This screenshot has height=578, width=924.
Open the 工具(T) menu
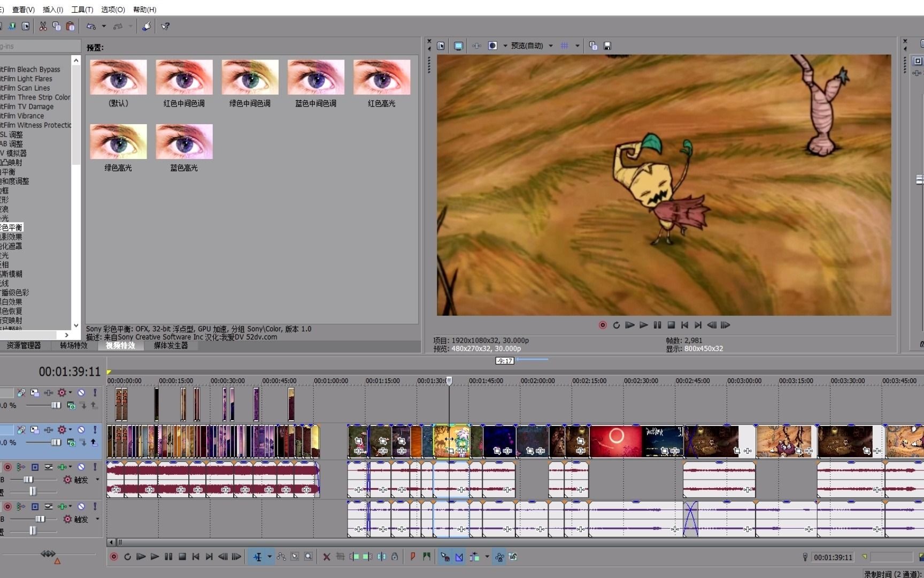pos(82,10)
